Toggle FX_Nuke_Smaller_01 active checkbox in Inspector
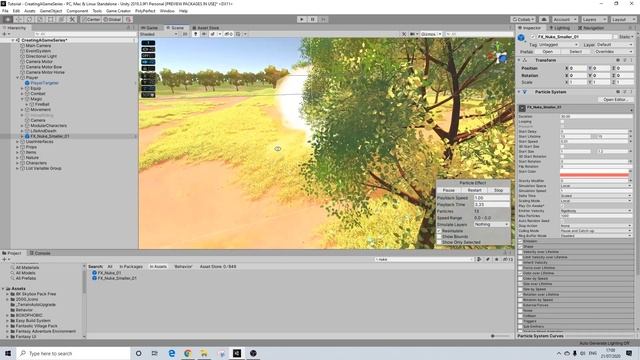 pyautogui.click(x=532, y=37)
